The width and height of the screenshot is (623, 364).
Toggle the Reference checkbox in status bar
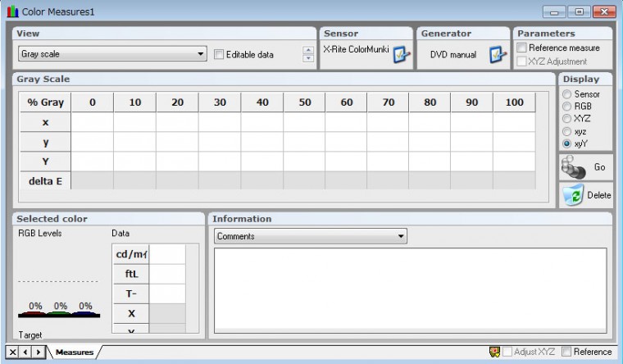566,353
